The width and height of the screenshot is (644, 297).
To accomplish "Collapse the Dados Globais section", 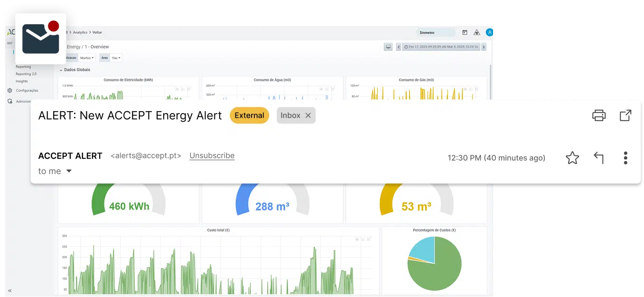I will point(61,70).
